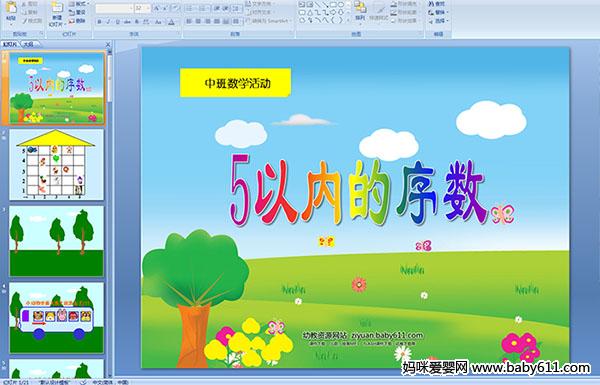This screenshot has height=385, width=600.
Task: Select the Left Brace shape
Action: pos(333,20)
